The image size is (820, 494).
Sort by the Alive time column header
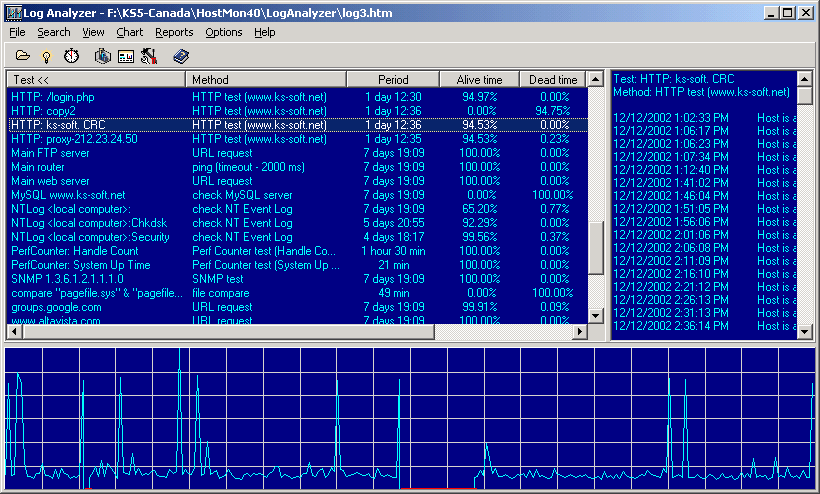[479, 79]
